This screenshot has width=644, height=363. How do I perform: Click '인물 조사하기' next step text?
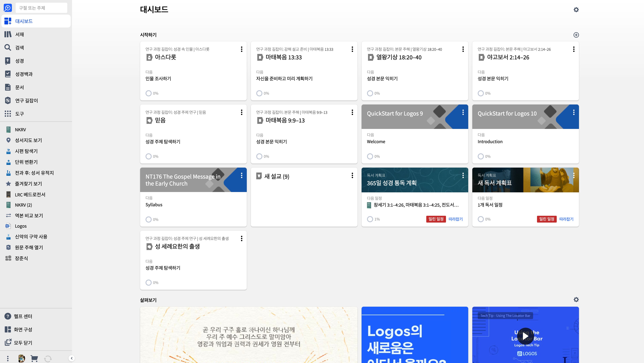click(x=158, y=79)
